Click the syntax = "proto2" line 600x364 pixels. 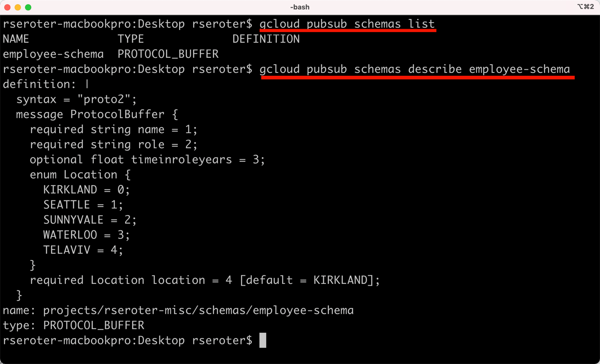[x=76, y=99]
